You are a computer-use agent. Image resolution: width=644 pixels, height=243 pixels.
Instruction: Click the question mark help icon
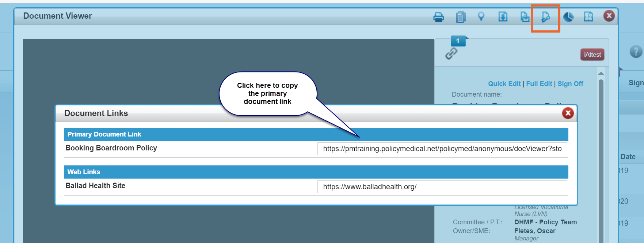636,52
